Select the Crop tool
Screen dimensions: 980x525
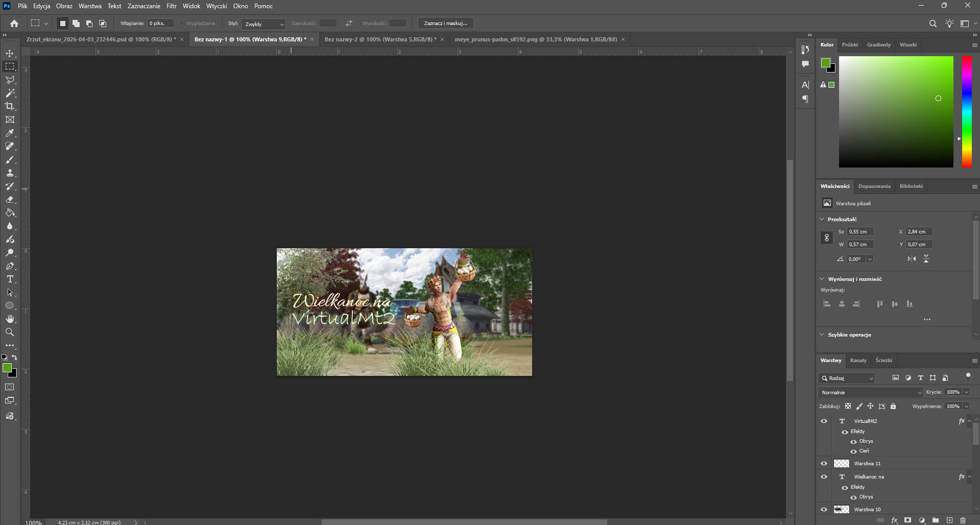10,106
